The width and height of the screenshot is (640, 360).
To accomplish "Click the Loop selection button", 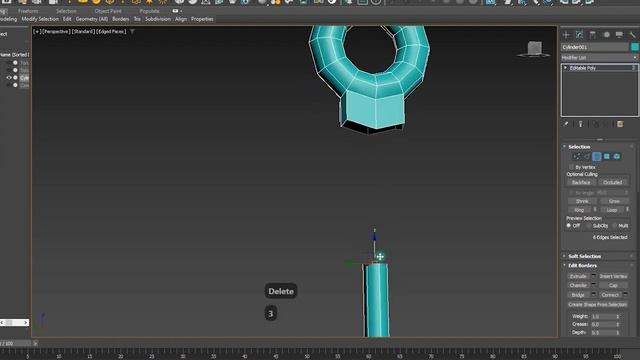I will [x=611, y=210].
